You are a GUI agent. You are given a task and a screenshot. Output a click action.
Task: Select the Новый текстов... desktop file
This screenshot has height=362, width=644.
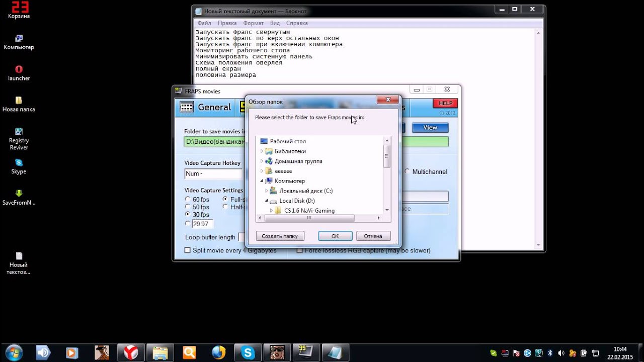(19, 263)
